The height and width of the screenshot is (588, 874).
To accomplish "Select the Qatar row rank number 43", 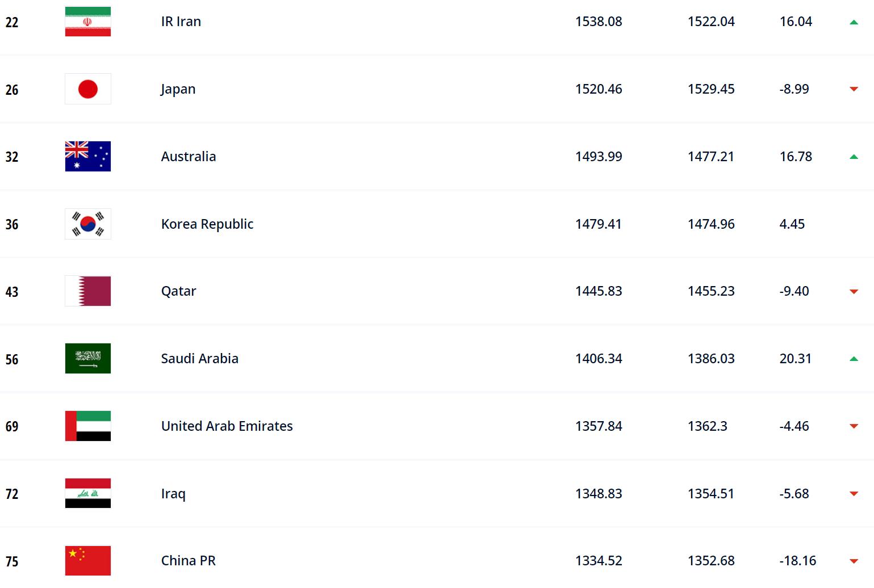I will click(x=12, y=292).
